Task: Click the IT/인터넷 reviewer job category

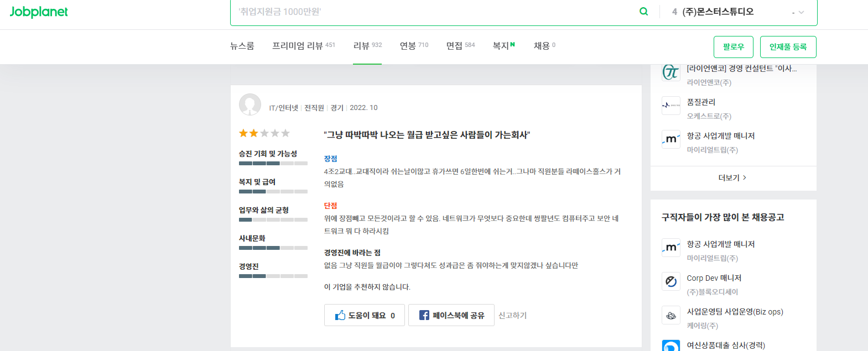Action: click(x=284, y=108)
